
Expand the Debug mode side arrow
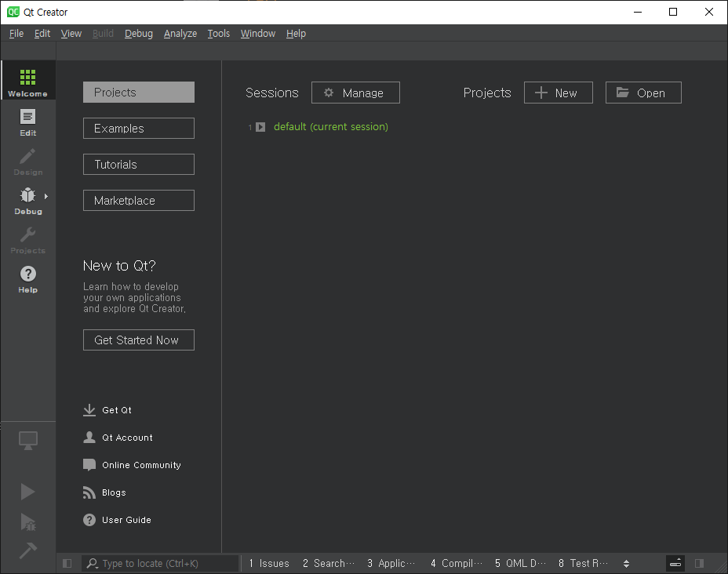[x=46, y=196]
